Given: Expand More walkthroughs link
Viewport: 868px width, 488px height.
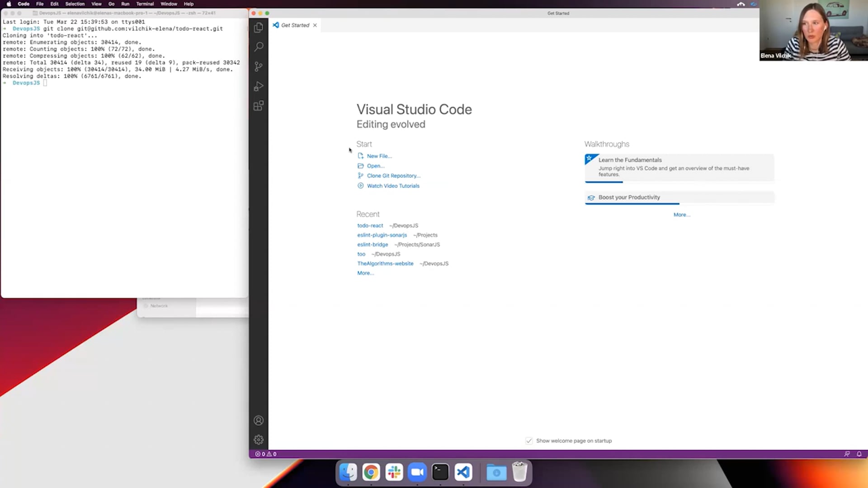Looking at the screenshot, I should [681, 215].
